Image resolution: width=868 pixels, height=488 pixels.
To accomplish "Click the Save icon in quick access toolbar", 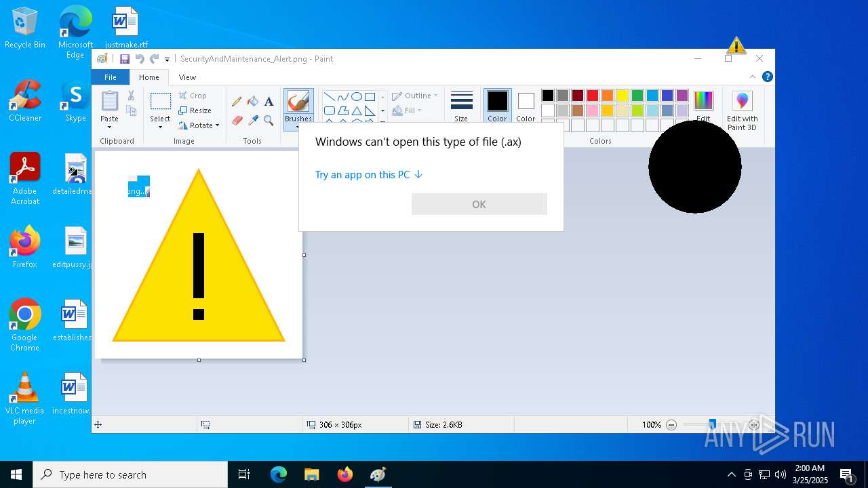I will tap(125, 59).
